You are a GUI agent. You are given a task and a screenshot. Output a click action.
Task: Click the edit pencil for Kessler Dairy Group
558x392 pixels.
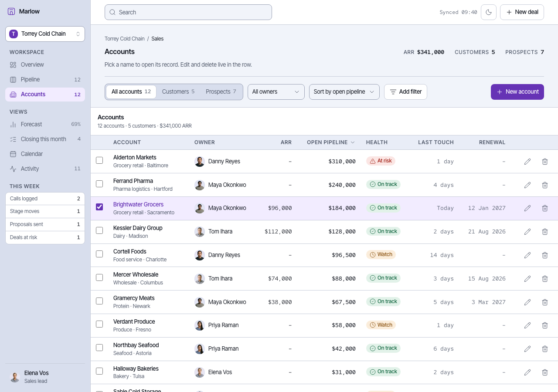coord(527,232)
